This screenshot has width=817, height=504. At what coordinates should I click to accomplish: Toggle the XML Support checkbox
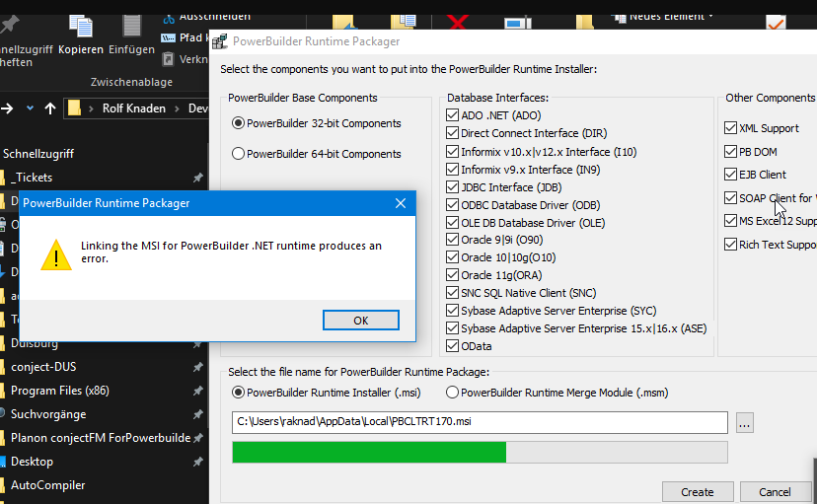coord(730,128)
